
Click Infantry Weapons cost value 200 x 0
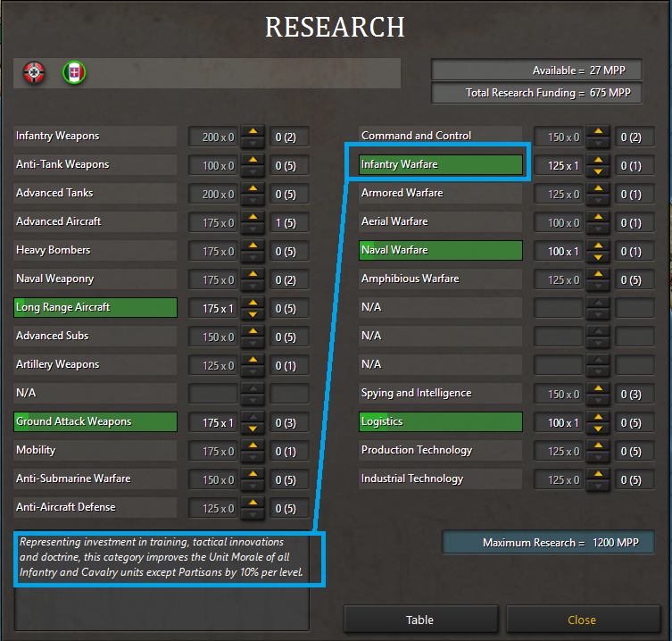click(213, 137)
